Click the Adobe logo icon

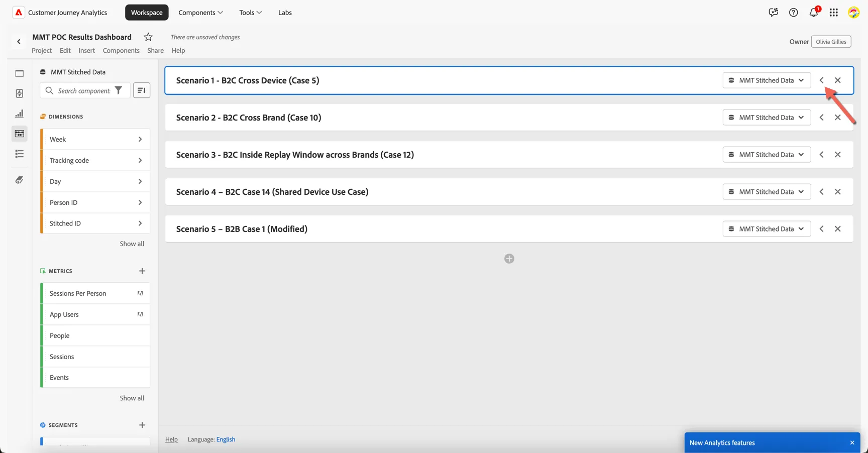click(19, 13)
